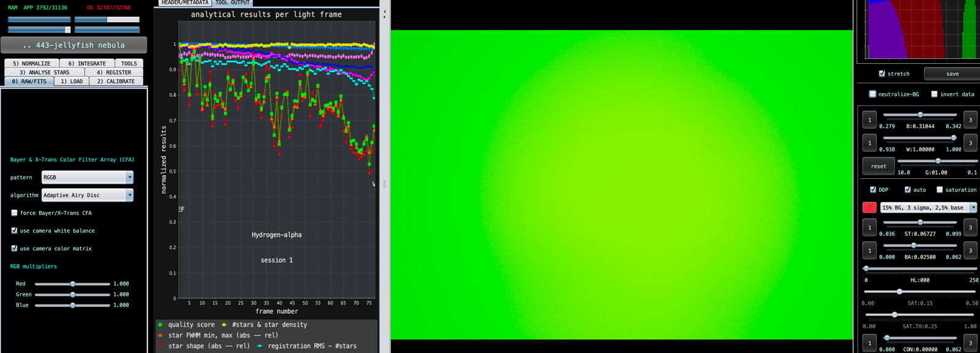Open the Bayer pattern RGGB dropdown
The image size is (980, 353).
pyautogui.click(x=88, y=177)
